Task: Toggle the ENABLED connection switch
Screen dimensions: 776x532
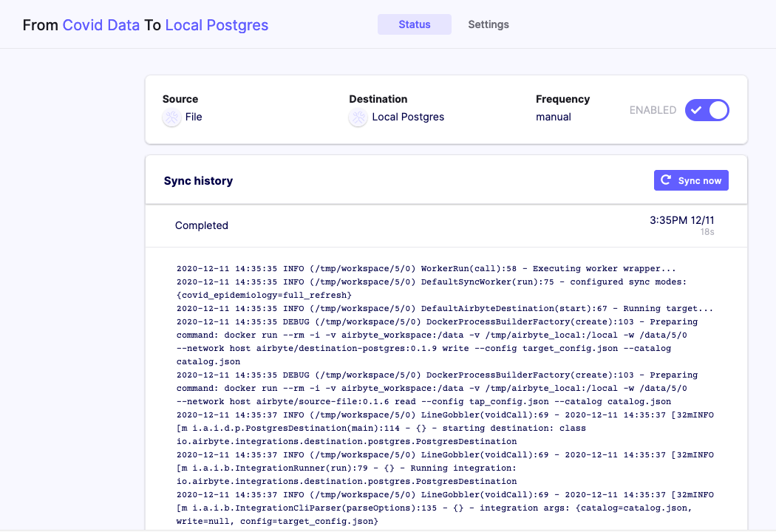Action: coord(707,110)
